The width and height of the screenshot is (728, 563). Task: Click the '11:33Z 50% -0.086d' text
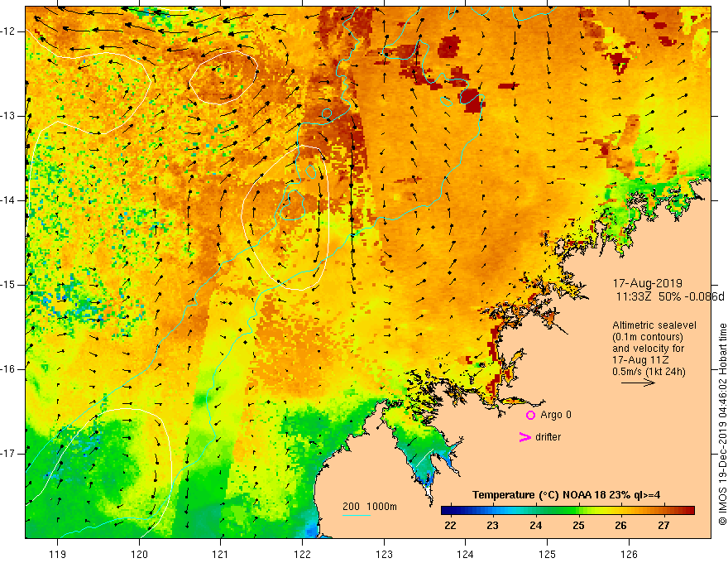coord(670,296)
